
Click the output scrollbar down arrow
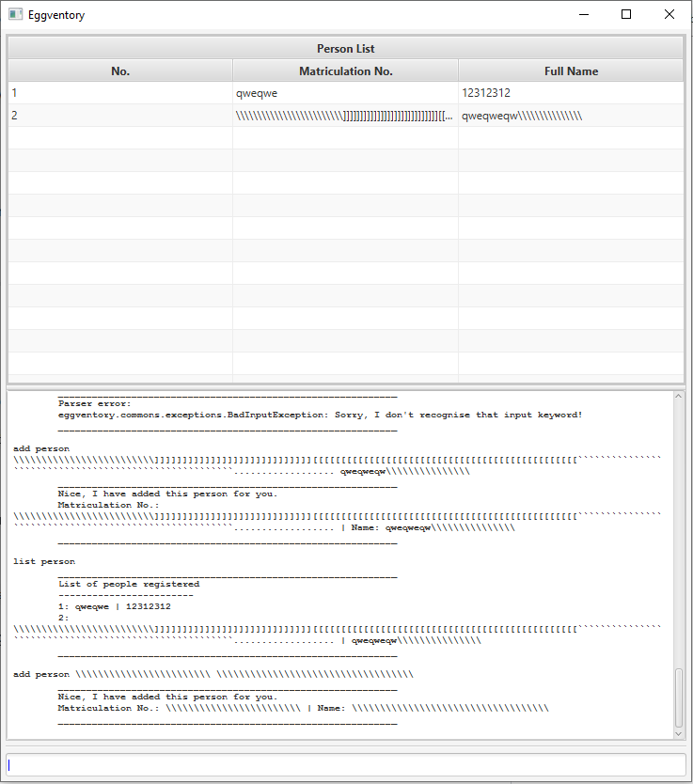click(x=679, y=734)
